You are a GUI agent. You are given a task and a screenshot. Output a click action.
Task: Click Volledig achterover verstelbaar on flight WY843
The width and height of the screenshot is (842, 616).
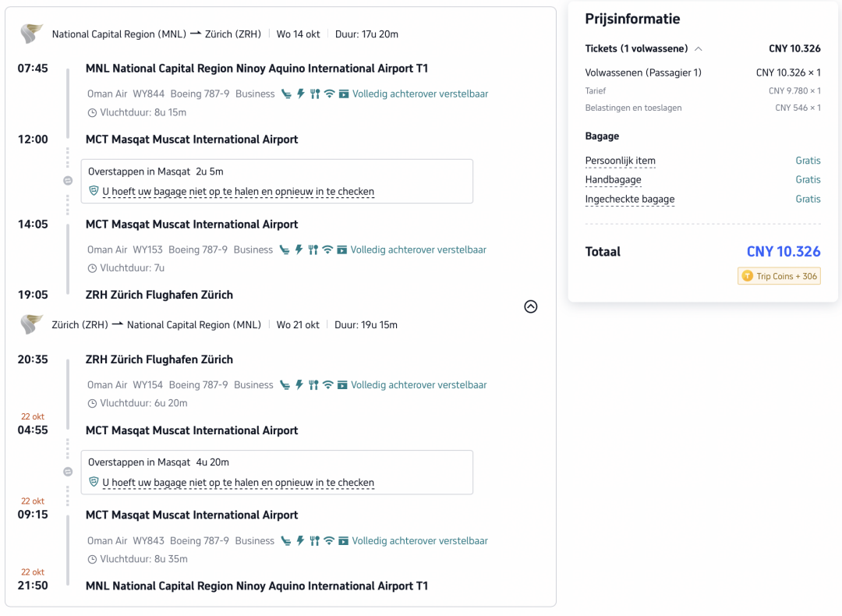(x=419, y=541)
